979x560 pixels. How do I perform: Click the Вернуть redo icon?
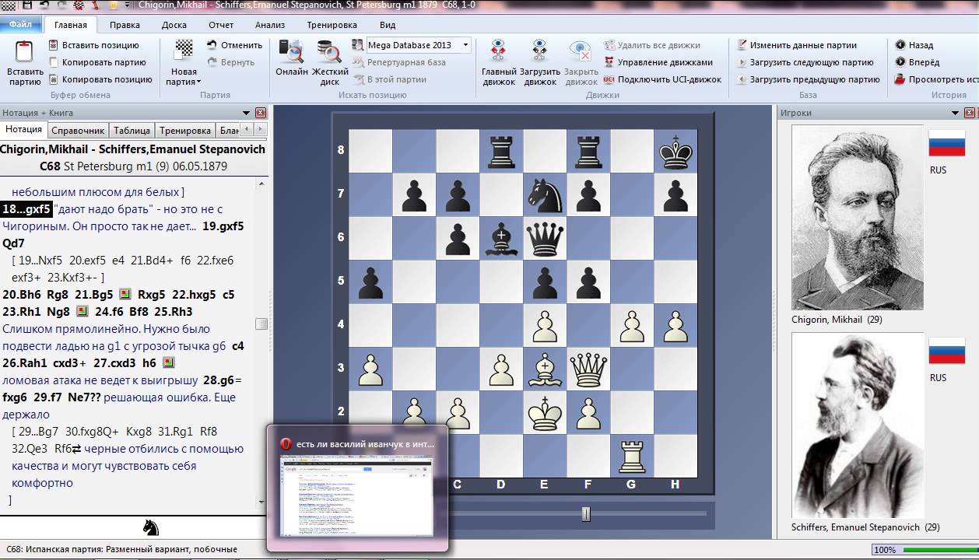tap(212, 62)
